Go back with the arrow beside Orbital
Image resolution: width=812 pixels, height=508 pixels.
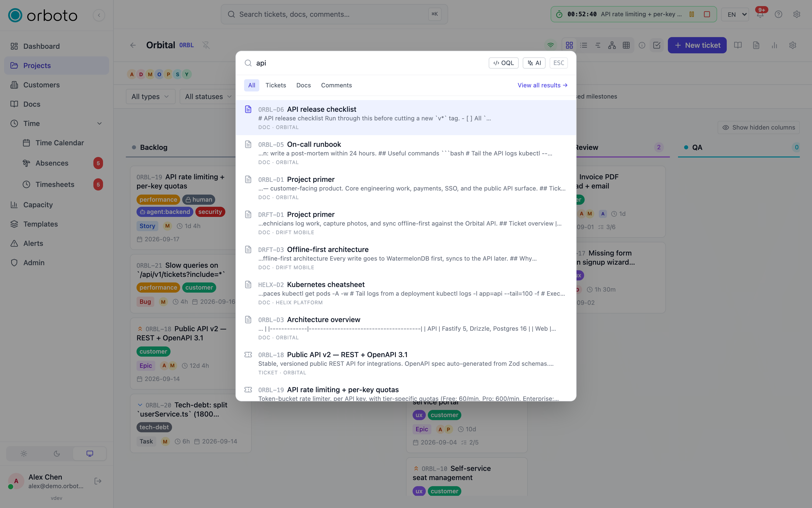pos(133,45)
